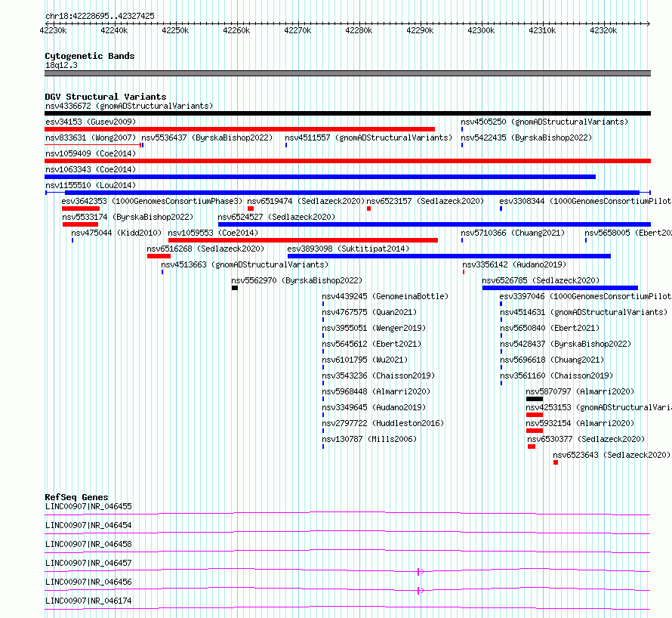Open the esv3308344 1000GenomesConsortiumPilot label
Screen dimensions: 672x618
tap(585, 201)
